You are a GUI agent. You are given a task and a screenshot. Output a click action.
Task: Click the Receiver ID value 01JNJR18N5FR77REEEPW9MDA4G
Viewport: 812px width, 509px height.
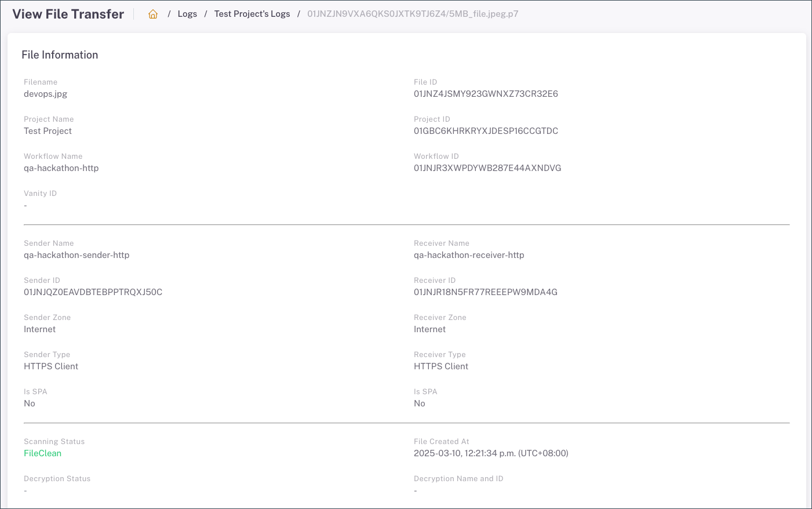click(486, 292)
